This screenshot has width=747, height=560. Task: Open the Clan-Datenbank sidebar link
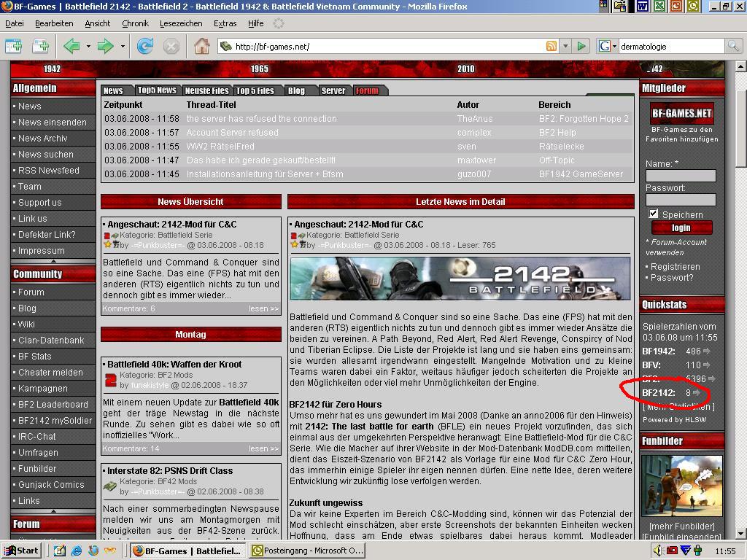pos(51,340)
